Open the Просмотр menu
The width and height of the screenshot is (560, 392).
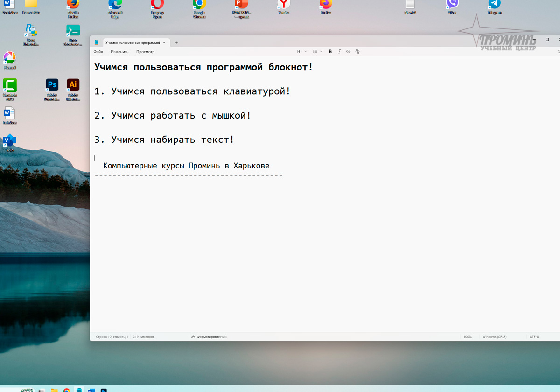tap(145, 52)
